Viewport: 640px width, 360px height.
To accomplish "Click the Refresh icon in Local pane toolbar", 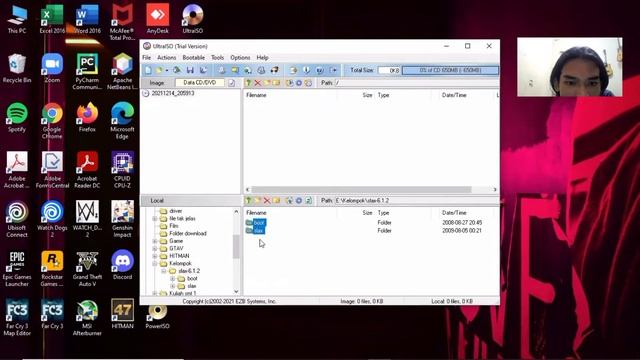I will pos(308,200).
